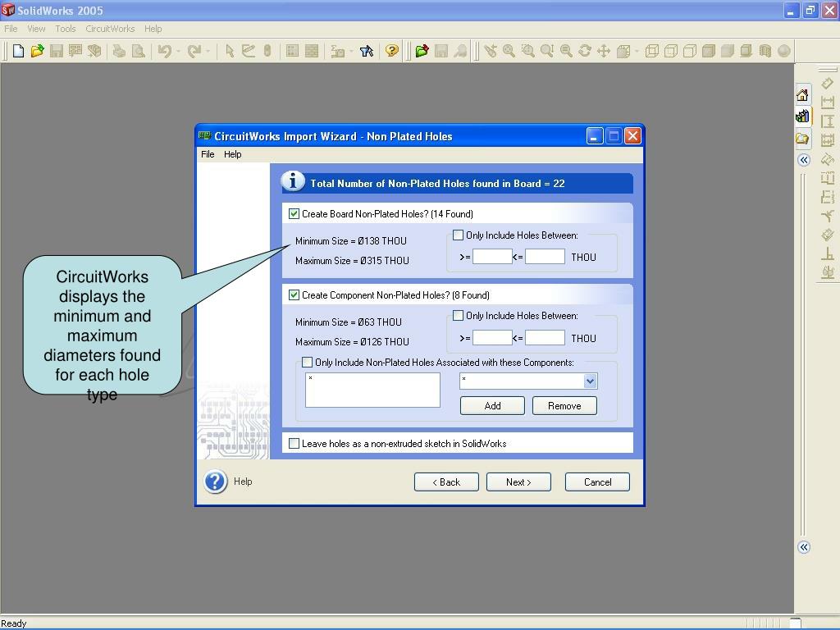Screen dimensions: 840x630
Task: Click the Zoom to Fit magnifier icon
Action: [x=509, y=51]
